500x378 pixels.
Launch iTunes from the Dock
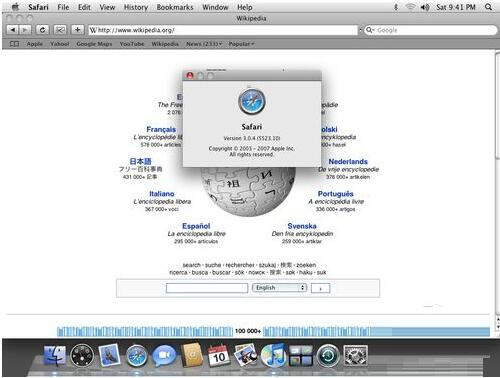click(x=273, y=355)
